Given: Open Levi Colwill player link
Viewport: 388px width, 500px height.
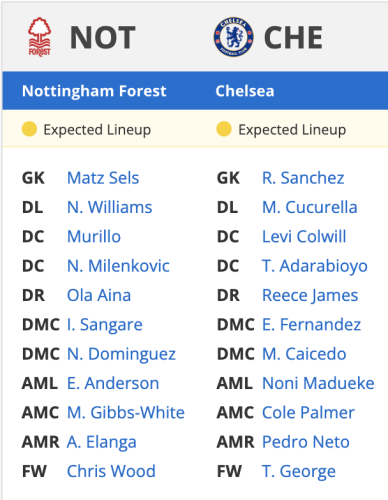Looking at the screenshot, I should tap(304, 236).
